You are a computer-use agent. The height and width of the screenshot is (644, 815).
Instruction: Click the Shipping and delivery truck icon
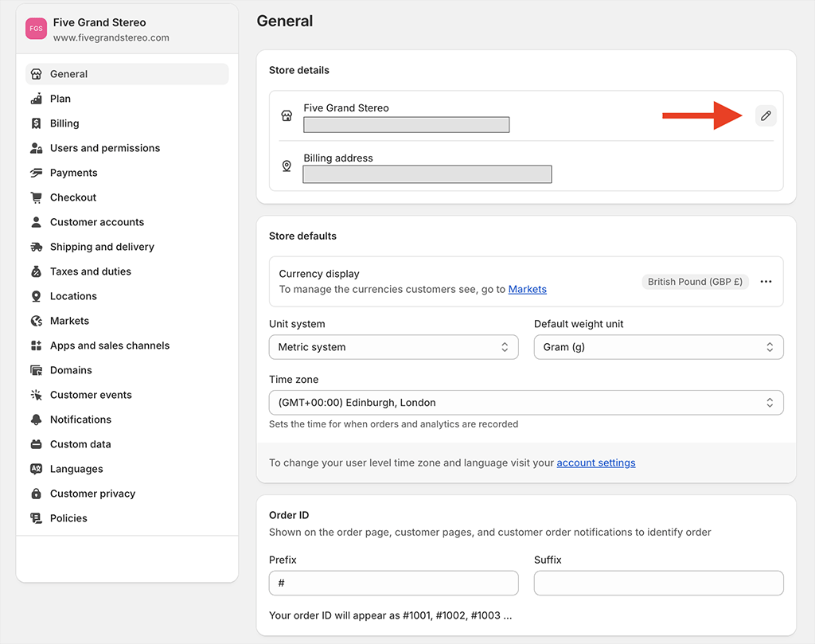coord(36,247)
